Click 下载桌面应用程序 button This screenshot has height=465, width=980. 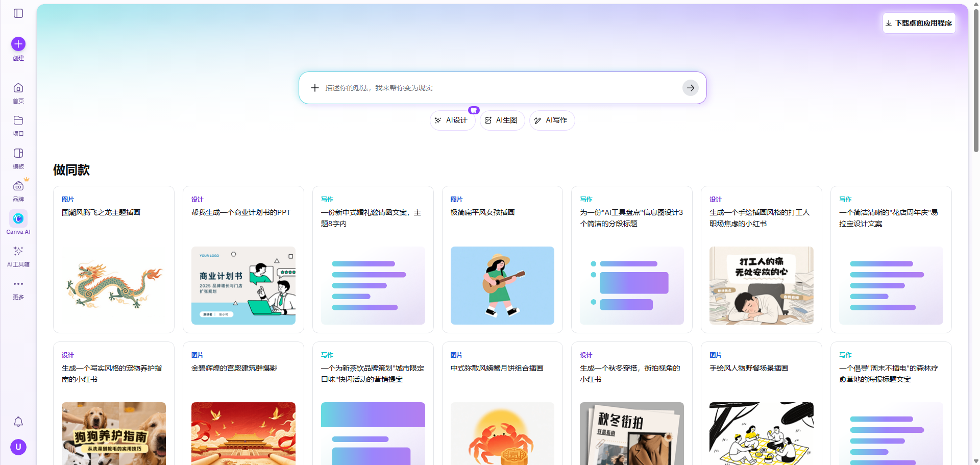(919, 23)
